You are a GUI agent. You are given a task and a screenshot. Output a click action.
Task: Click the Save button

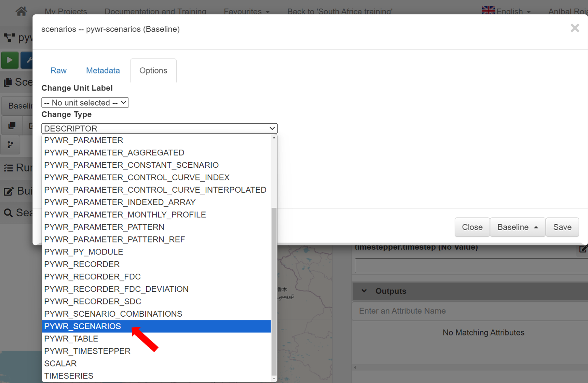pyautogui.click(x=562, y=227)
